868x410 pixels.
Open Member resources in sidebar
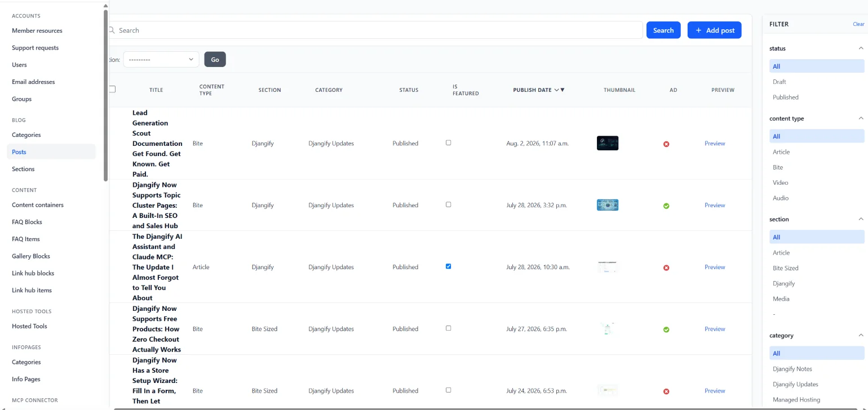tap(37, 30)
